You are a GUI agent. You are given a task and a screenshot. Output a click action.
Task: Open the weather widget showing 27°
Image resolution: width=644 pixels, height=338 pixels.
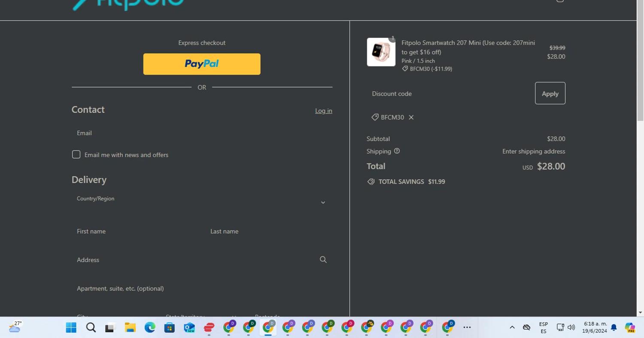[x=15, y=327]
